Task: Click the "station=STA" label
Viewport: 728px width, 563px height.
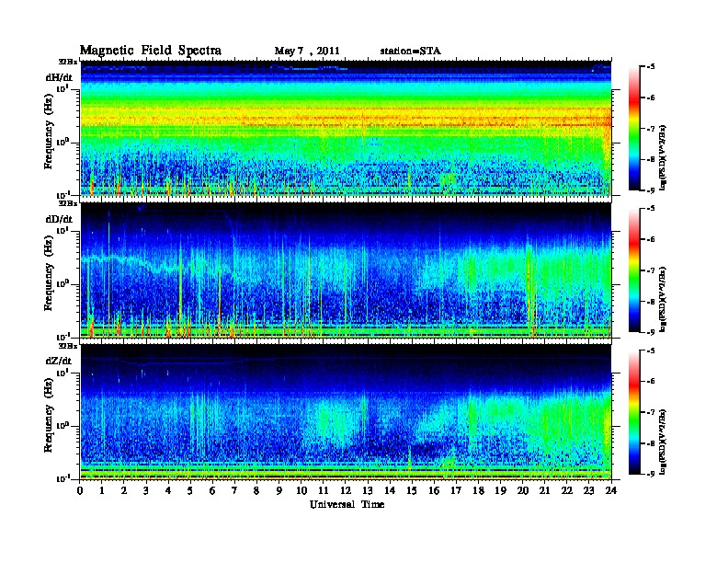Action: pos(411,51)
